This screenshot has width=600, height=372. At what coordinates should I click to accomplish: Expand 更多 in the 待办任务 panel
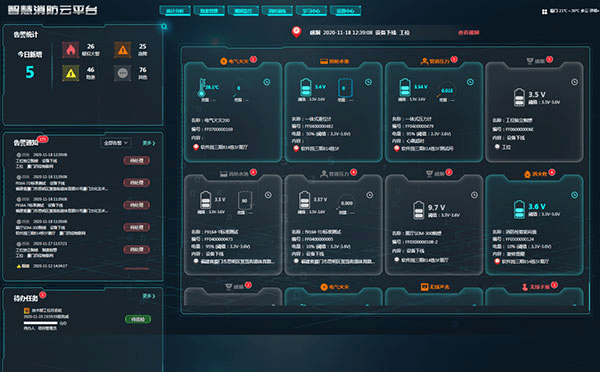(149, 296)
